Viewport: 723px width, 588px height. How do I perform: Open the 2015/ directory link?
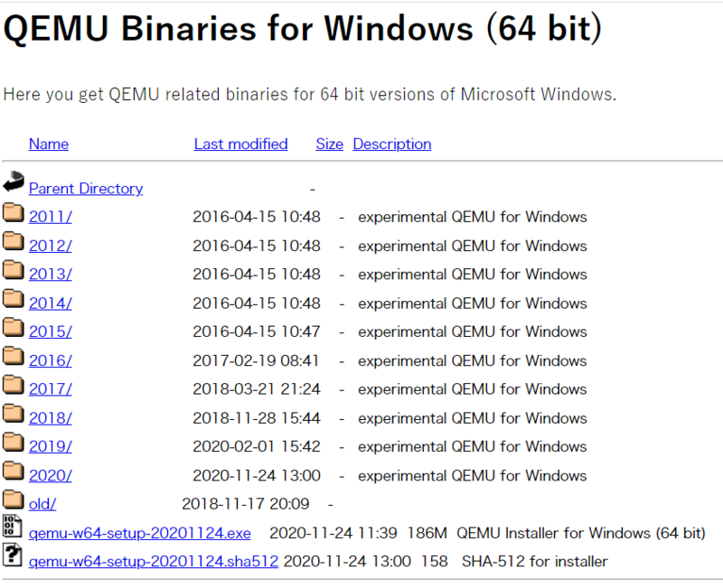51,331
